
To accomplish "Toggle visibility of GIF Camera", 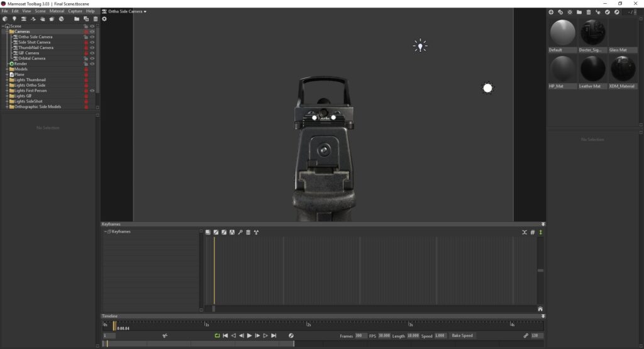I will click(x=92, y=53).
